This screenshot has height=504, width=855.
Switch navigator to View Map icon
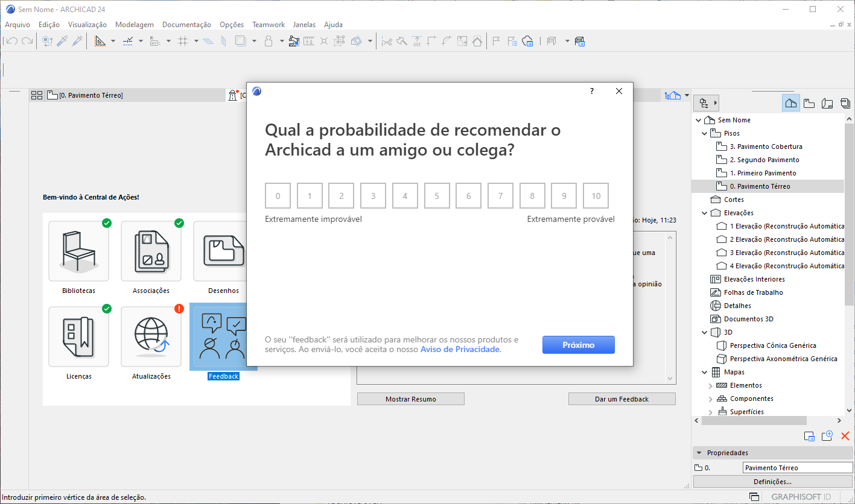809,103
